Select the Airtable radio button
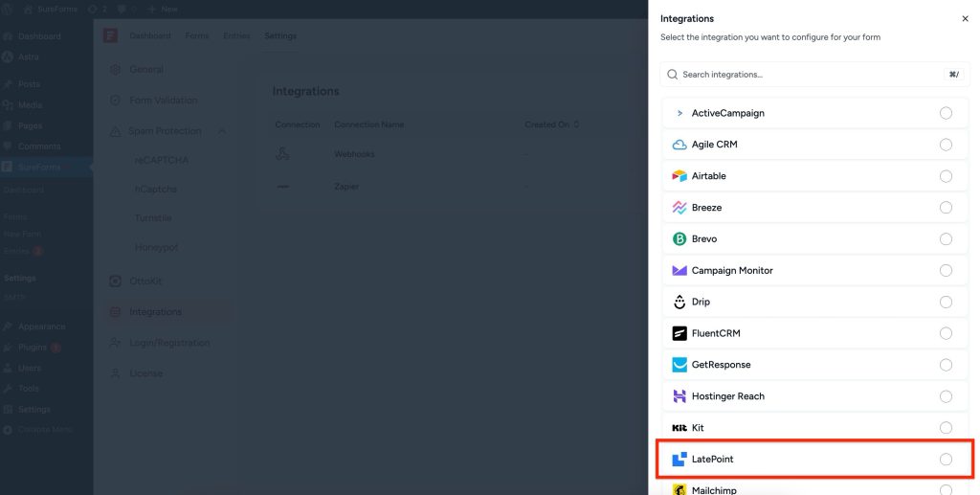 tap(946, 176)
